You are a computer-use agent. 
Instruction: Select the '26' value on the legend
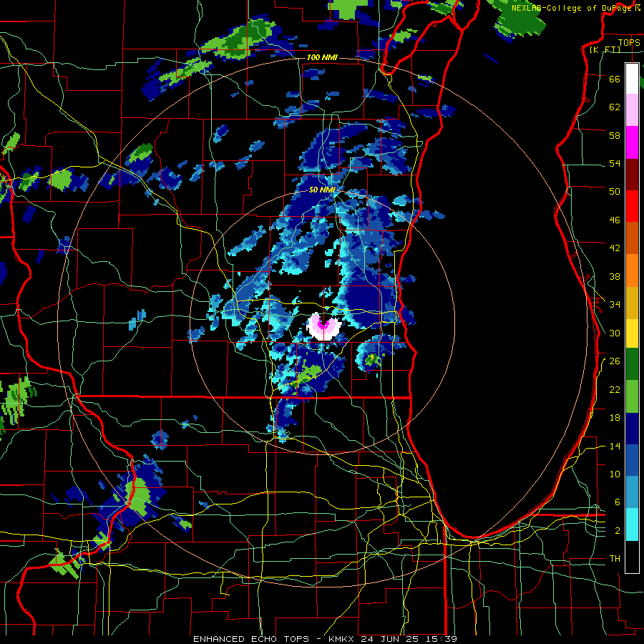point(615,361)
